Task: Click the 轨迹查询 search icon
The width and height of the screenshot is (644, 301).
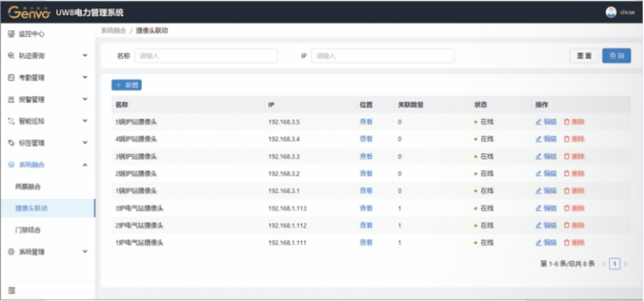Action: click(x=12, y=56)
